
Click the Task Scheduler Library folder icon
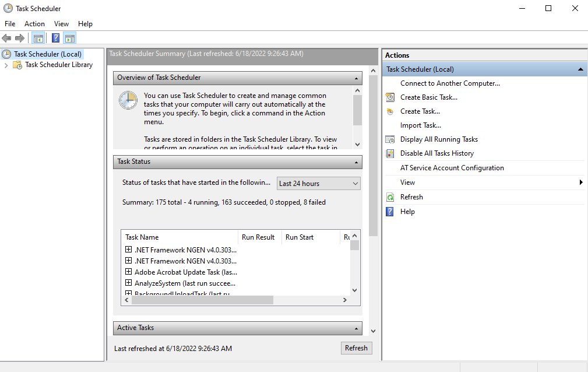click(17, 65)
